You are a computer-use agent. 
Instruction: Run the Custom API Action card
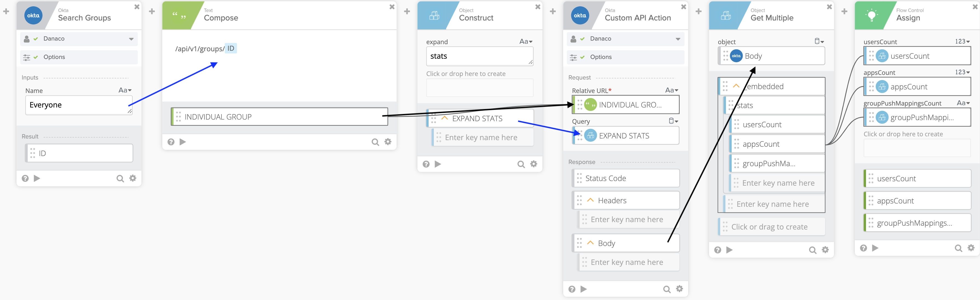coord(583,289)
